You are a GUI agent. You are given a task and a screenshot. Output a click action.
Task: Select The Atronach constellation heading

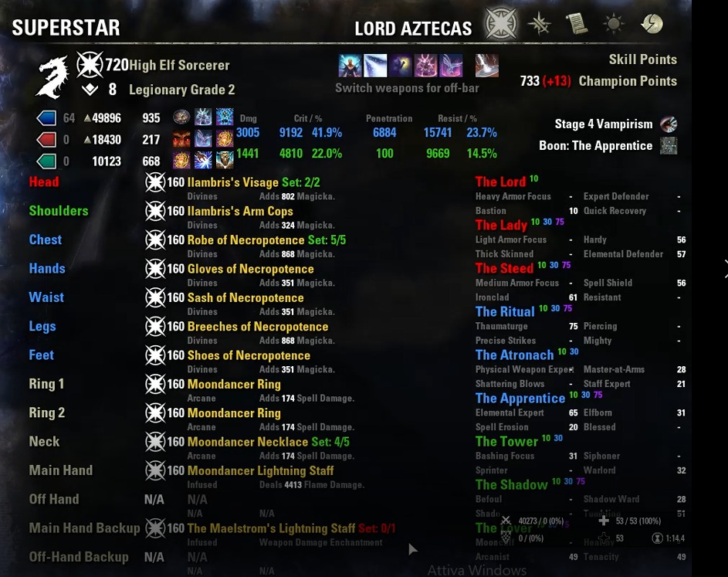coord(514,355)
